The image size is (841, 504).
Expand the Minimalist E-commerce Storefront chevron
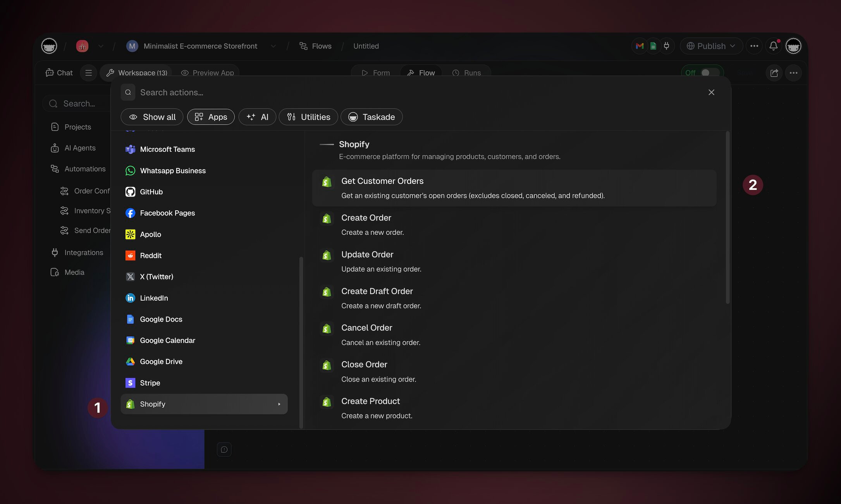(x=273, y=46)
